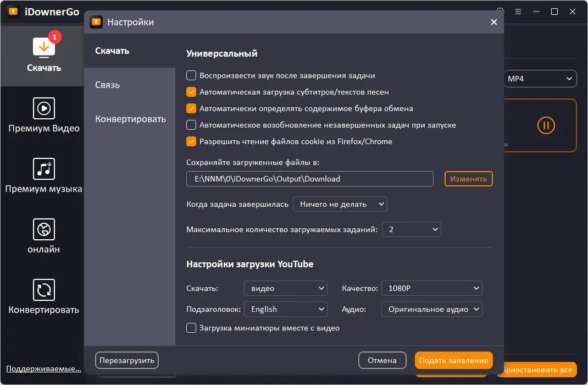
Task: Expand the Качество 1080P dropdown
Action: coord(431,288)
